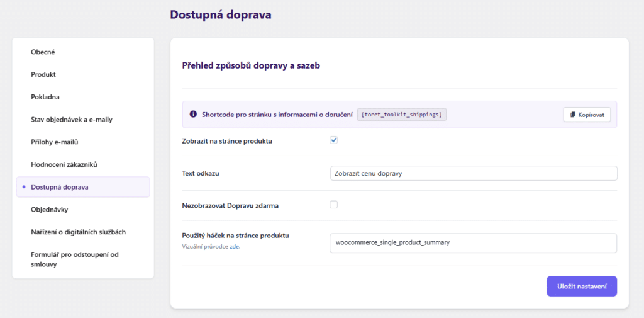
Task: Click the Kopírovat button
Action: tap(587, 115)
